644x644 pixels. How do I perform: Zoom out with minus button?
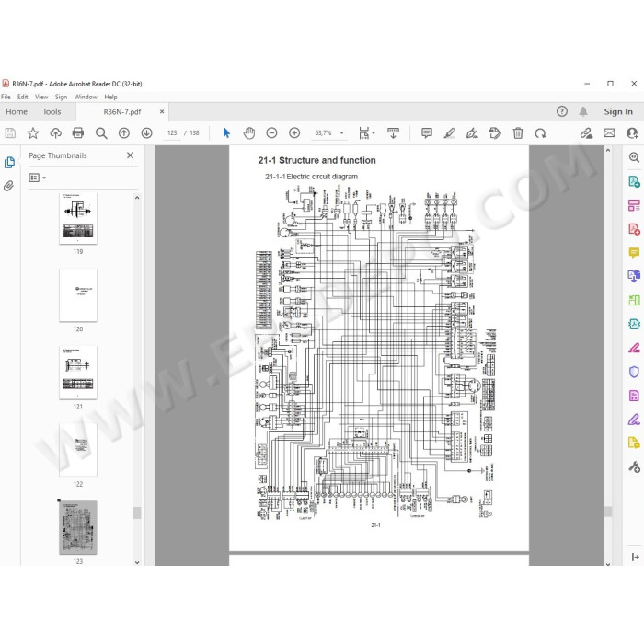tap(271, 133)
